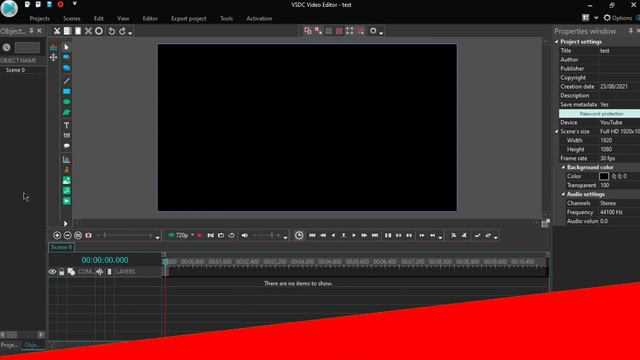Viewport: 640px width, 360px height.
Task: Collapse the Background color section
Action: (x=563, y=167)
